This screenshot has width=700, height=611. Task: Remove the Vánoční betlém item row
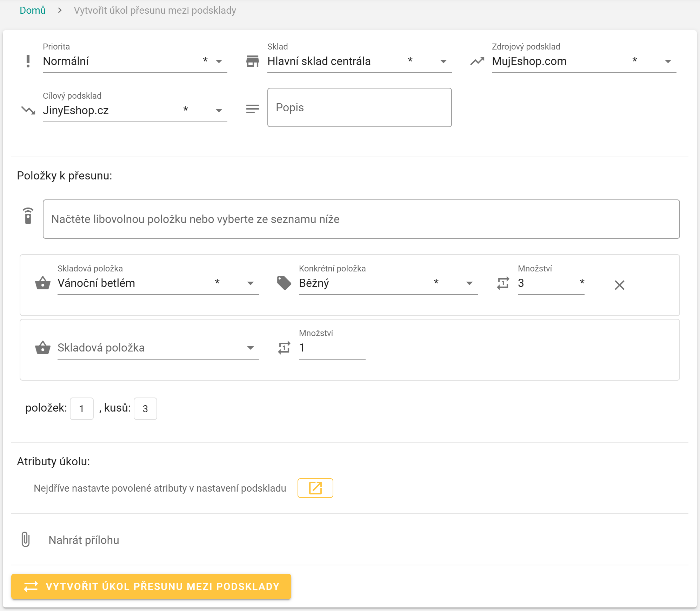pyautogui.click(x=619, y=285)
